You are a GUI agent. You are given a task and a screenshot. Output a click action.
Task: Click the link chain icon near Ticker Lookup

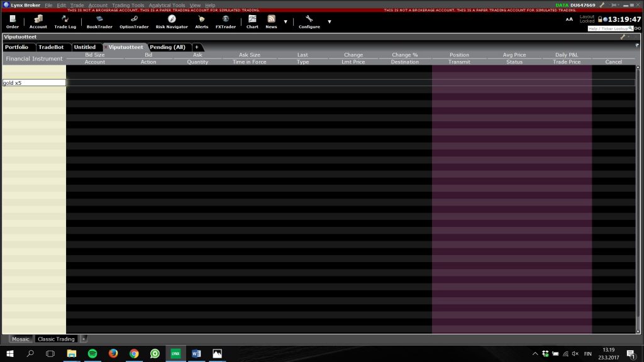pyautogui.click(x=638, y=28)
